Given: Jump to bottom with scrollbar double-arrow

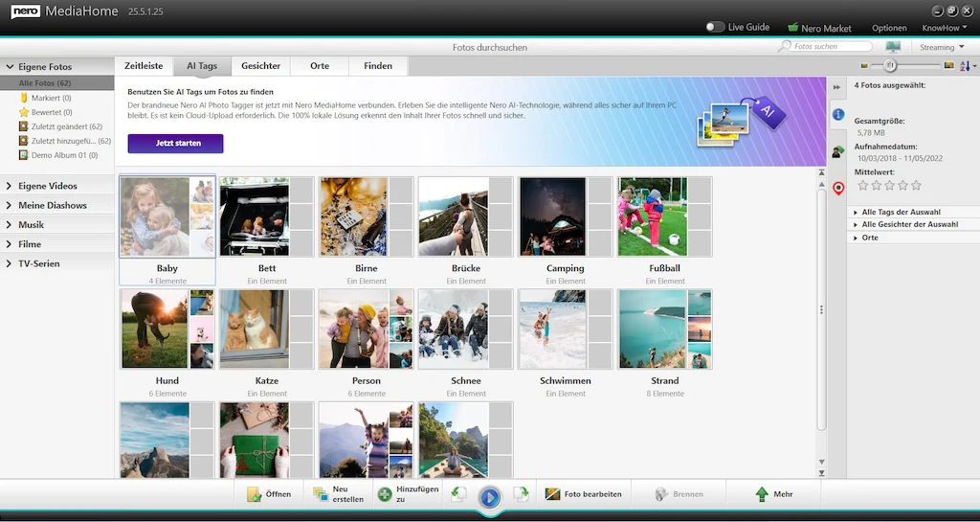Looking at the screenshot, I should coord(821,473).
